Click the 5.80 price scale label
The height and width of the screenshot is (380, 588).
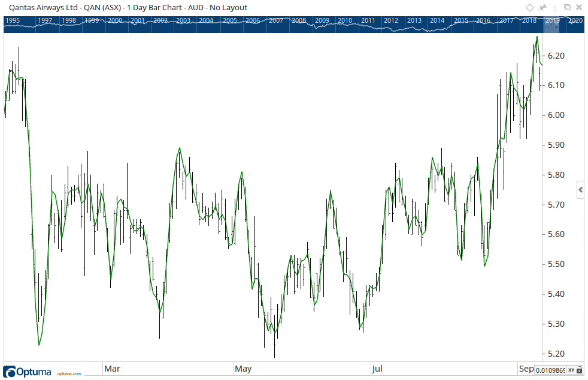556,175
